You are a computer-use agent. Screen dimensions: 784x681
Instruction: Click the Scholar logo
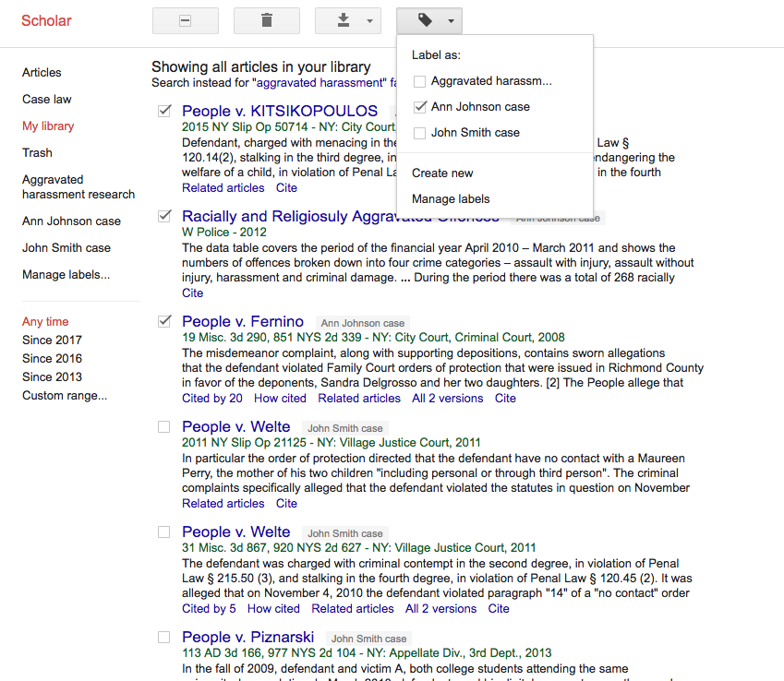pyautogui.click(x=45, y=20)
